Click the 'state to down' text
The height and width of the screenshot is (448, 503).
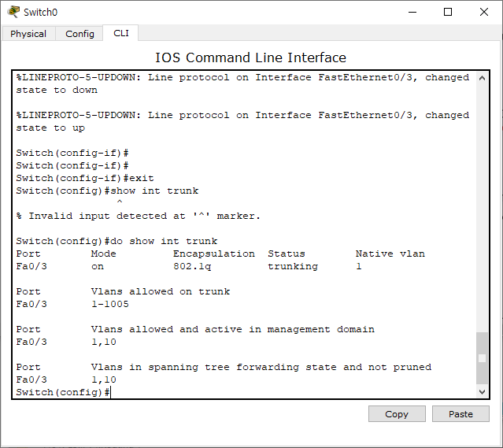[x=57, y=90]
